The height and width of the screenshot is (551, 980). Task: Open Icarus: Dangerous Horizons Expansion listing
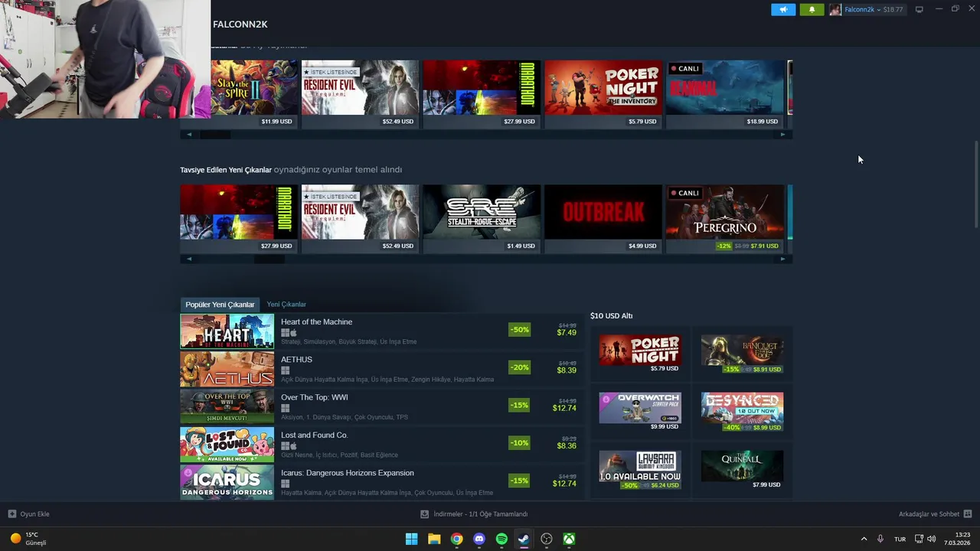(x=381, y=482)
